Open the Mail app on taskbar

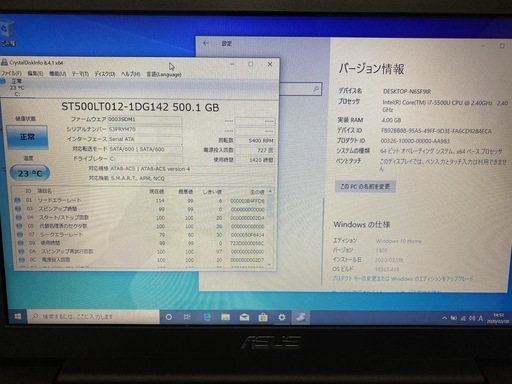[x=244, y=317]
